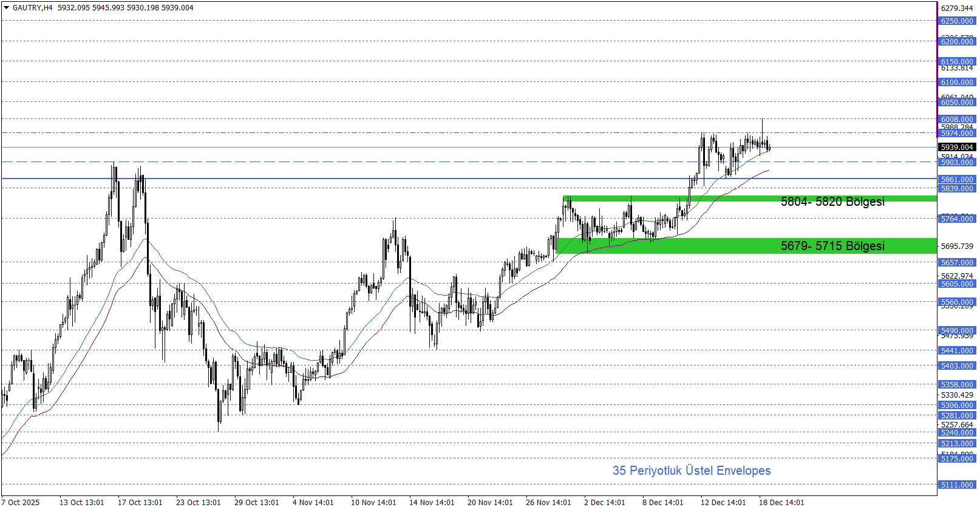Select the 6250.000 price level label
The image size is (980, 510).
[957, 21]
